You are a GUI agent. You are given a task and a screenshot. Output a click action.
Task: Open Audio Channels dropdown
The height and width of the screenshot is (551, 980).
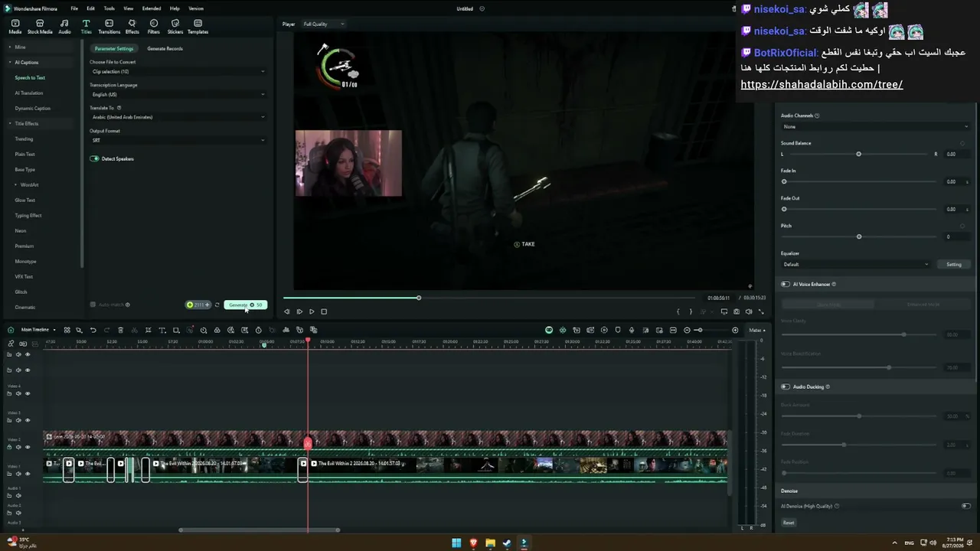point(875,126)
